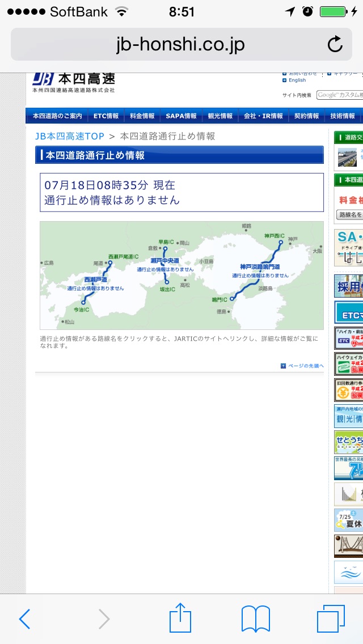The height and width of the screenshot is (644, 363).
Task: Open the 本四道路のご案内 menu
Action: [x=57, y=116]
